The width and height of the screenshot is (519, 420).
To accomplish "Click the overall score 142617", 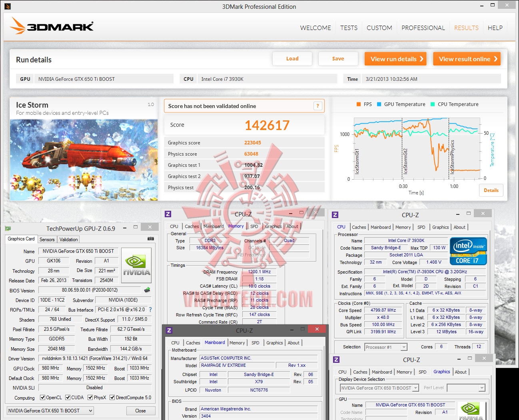I will pyautogui.click(x=267, y=126).
